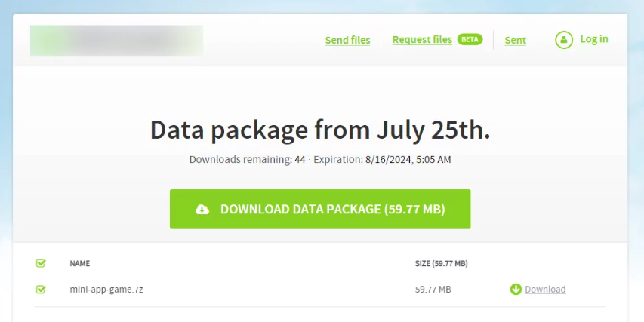Click the Download link for mini-app-game.7z
The height and width of the screenshot is (322, 644).
coord(545,289)
